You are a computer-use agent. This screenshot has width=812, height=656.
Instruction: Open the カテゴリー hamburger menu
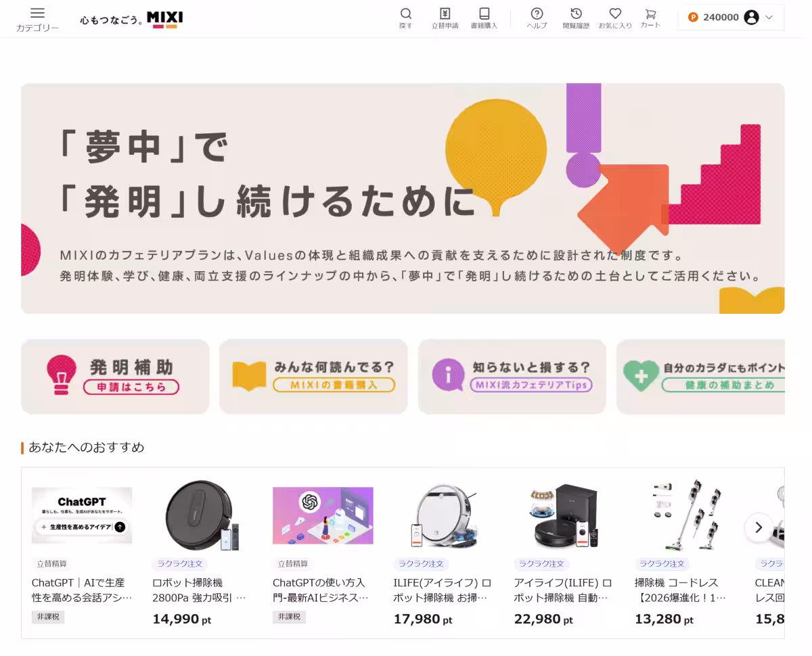(37, 12)
